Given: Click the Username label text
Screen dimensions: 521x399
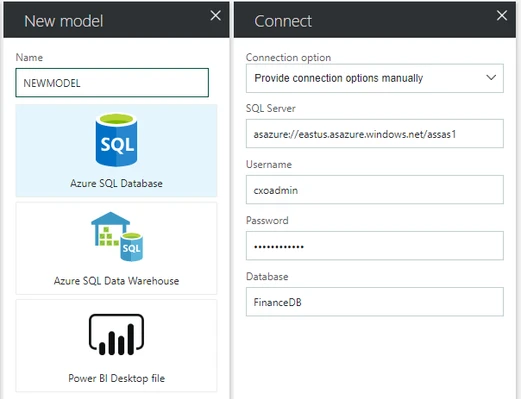Looking at the screenshot, I should click(x=269, y=164).
